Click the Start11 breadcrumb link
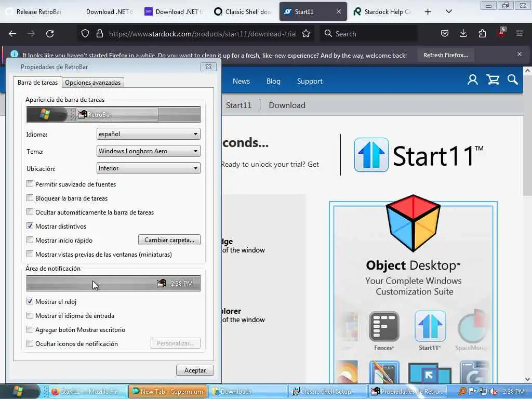The image size is (532, 399). point(239,105)
